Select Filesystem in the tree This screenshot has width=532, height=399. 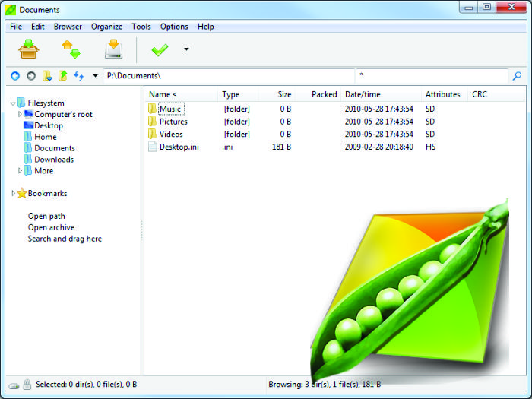point(46,103)
